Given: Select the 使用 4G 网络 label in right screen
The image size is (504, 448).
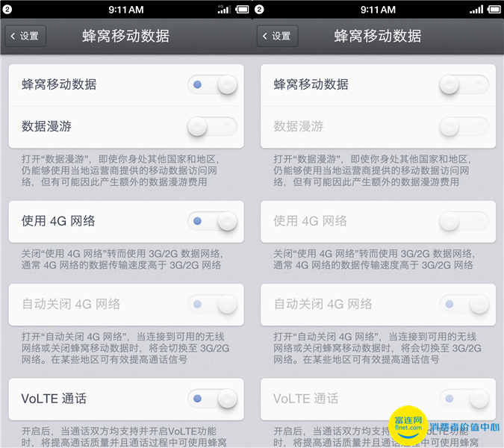Looking at the screenshot, I should click(310, 221).
